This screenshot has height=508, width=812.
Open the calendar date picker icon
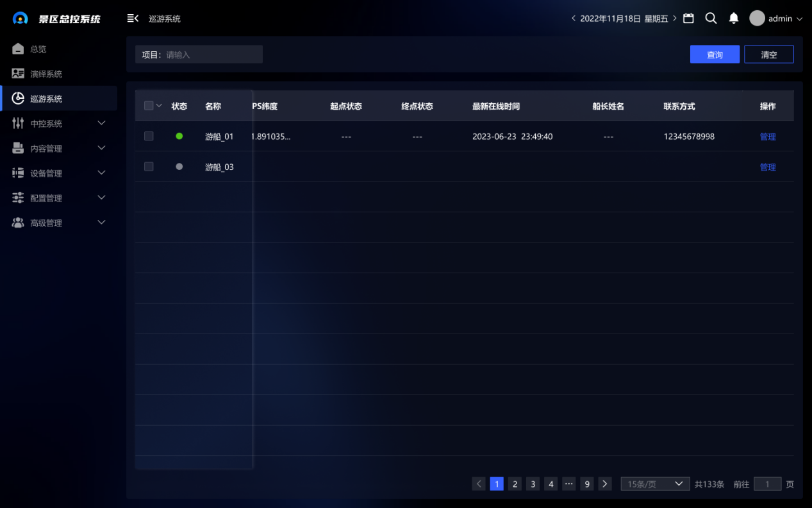688,19
